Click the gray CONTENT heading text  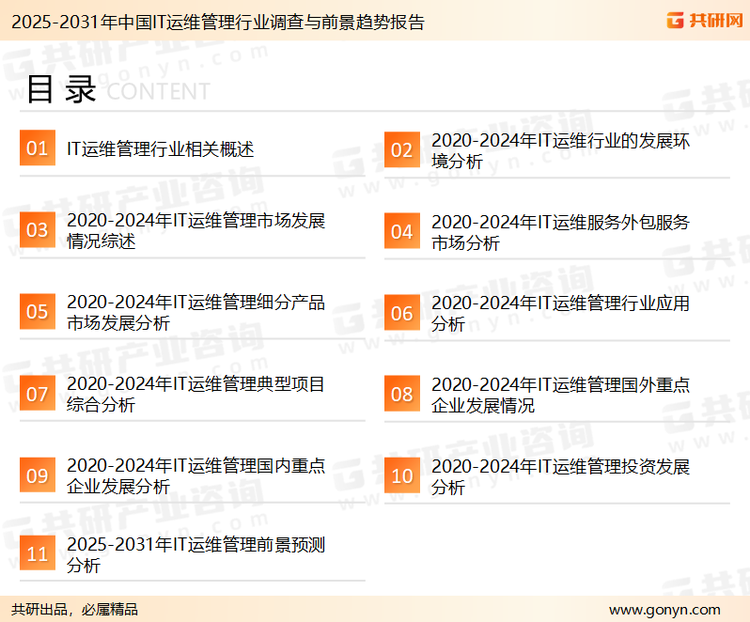(158, 91)
